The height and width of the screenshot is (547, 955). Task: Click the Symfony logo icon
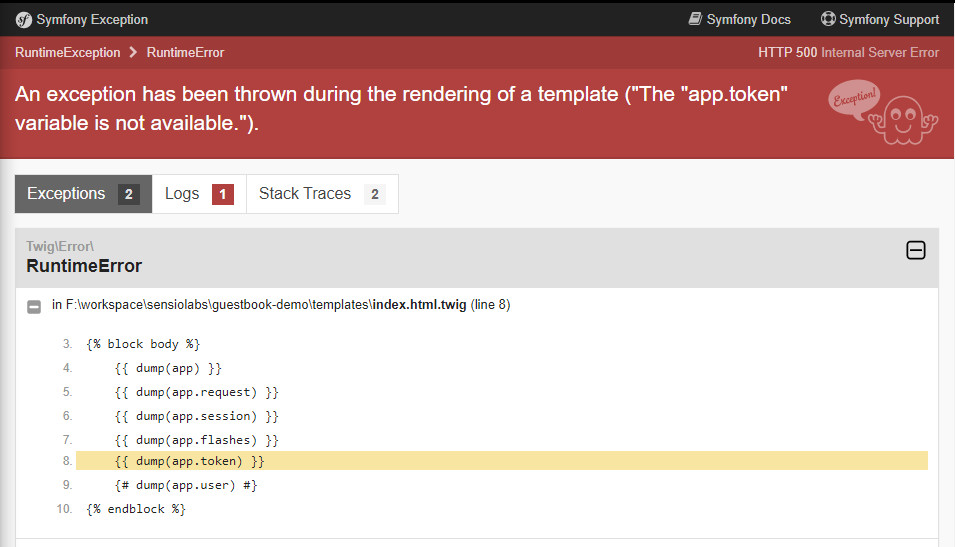(24, 19)
